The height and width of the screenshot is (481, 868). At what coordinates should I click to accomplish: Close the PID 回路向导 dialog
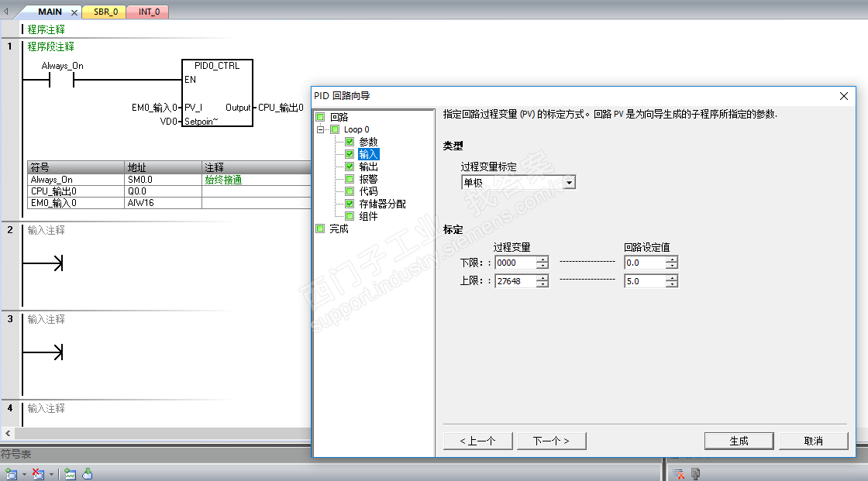click(x=844, y=96)
